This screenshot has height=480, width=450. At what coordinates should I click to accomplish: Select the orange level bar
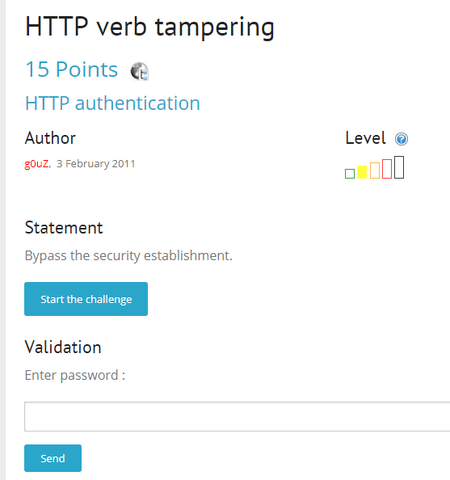click(x=375, y=170)
